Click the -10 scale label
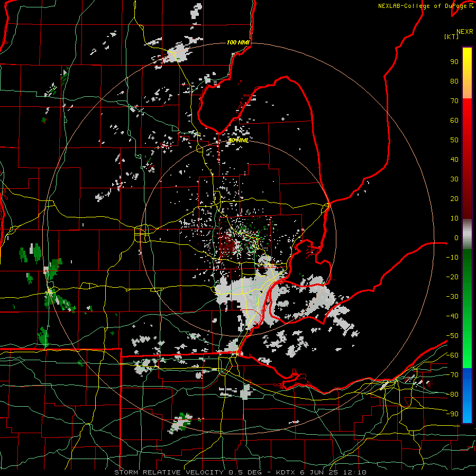This screenshot has height=476, width=476. 452,258
